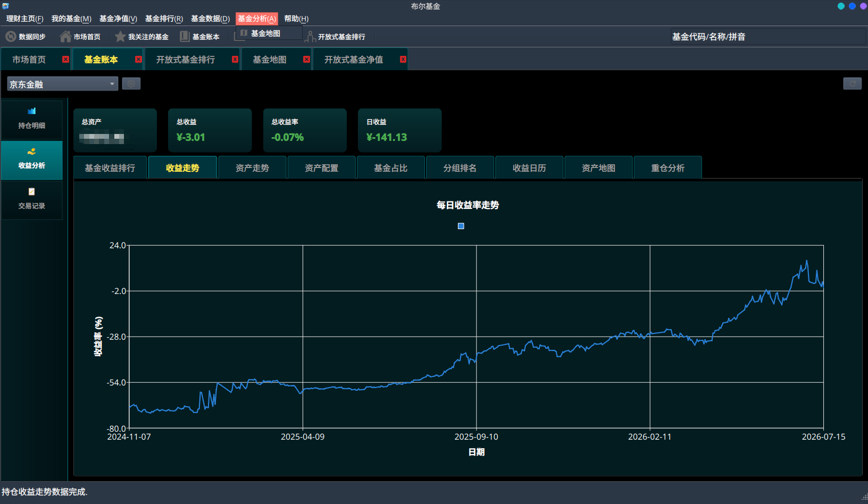This screenshot has height=504, width=868.
Task: Click the 每日收益率走势 chart title
Action: [x=468, y=205]
